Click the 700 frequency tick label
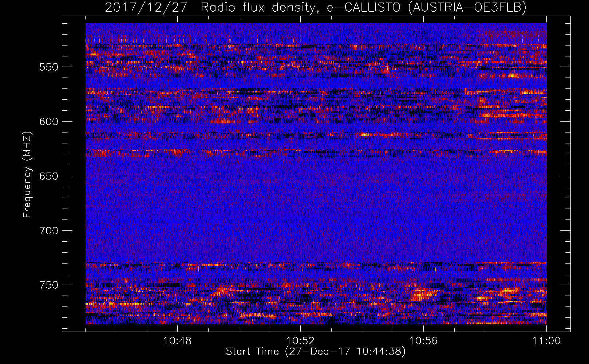Image resolution: width=589 pixels, height=364 pixels. tap(49, 231)
